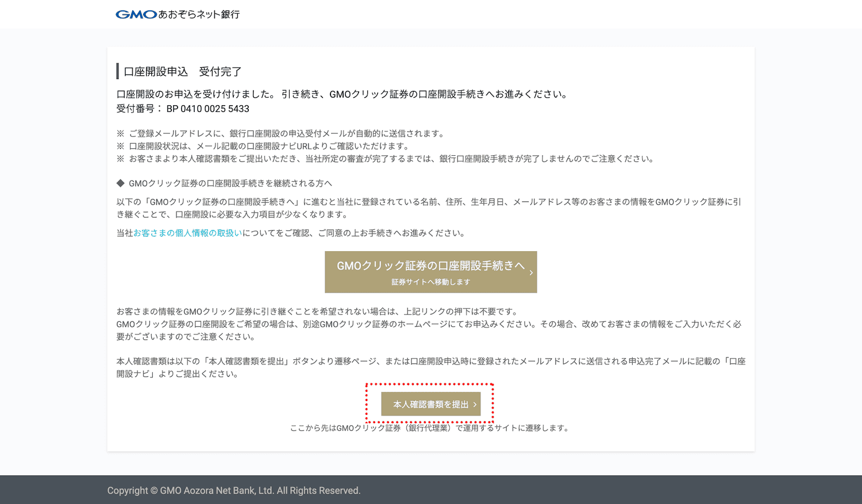The height and width of the screenshot is (504, 862).
Task: Click the GMO Aozora Net Bank logo
Action: (x=178, y=14)
